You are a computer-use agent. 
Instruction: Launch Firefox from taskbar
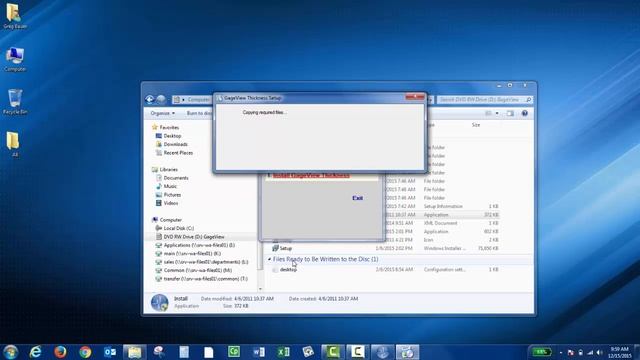click(60, 352)
